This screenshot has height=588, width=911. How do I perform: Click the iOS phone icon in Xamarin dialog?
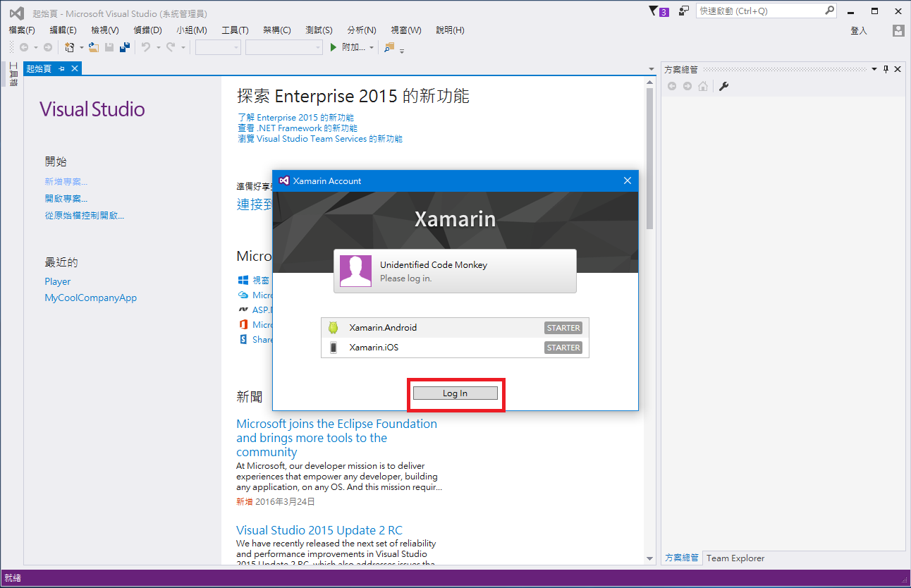[334, 347]
